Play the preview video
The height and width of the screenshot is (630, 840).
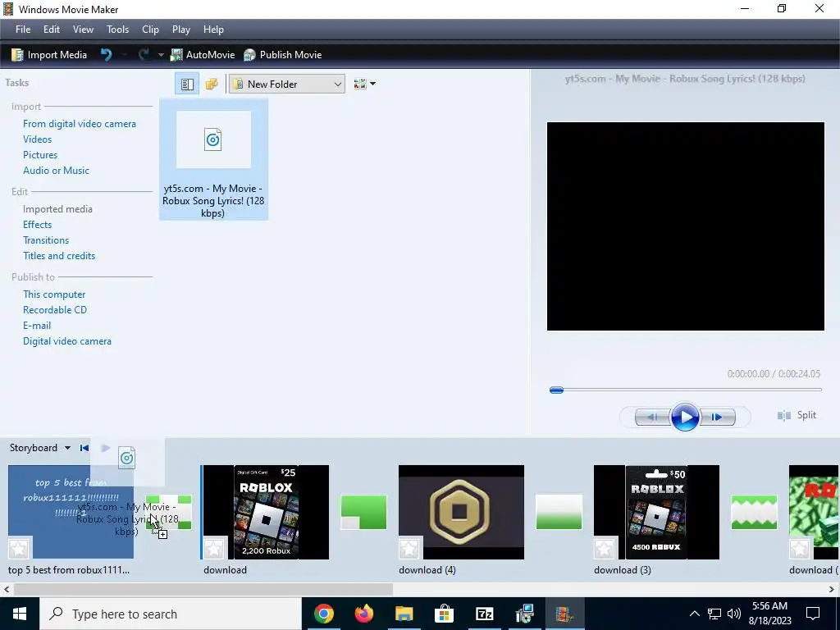pyautogui.click(x=685, y=417)
